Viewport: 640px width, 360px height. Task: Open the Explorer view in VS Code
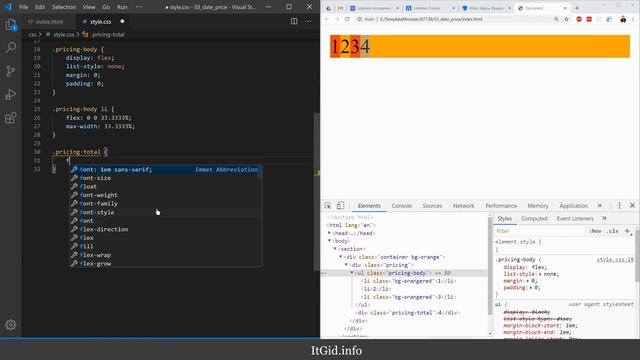[x=11, y=24]
